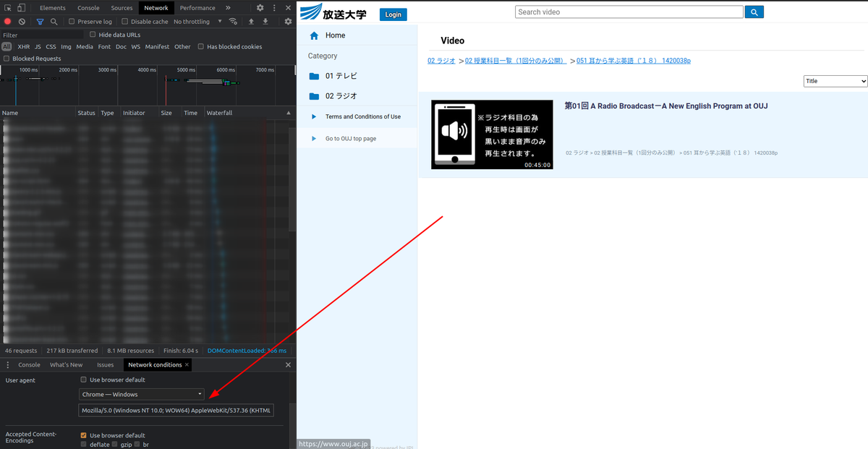Filter requests by XHR type
Image resolution: width=868 pixels, height=449 pixels.
click(24, 47)
